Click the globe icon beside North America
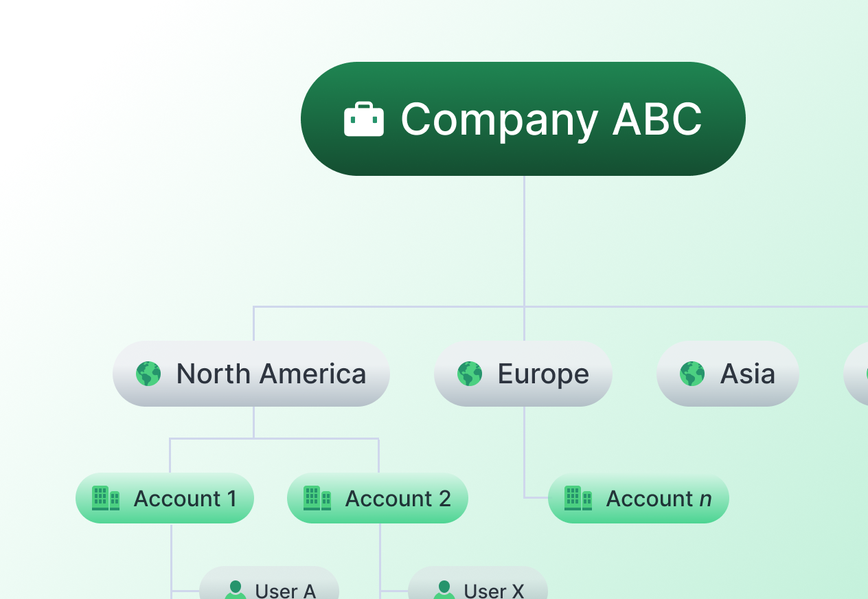 148,374
